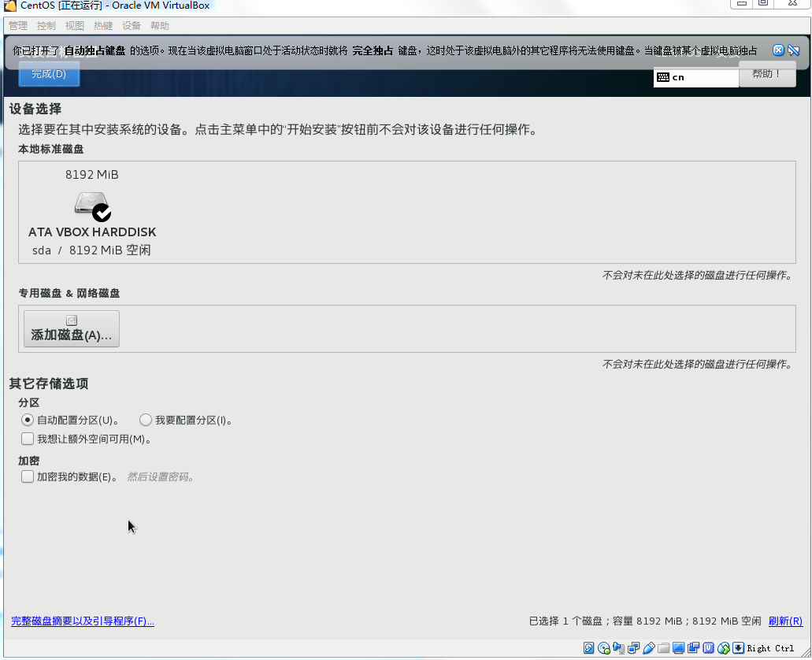Click the mouse integration icon in status bar
Screen dimensions: 812x660
(x=721, y=647)
